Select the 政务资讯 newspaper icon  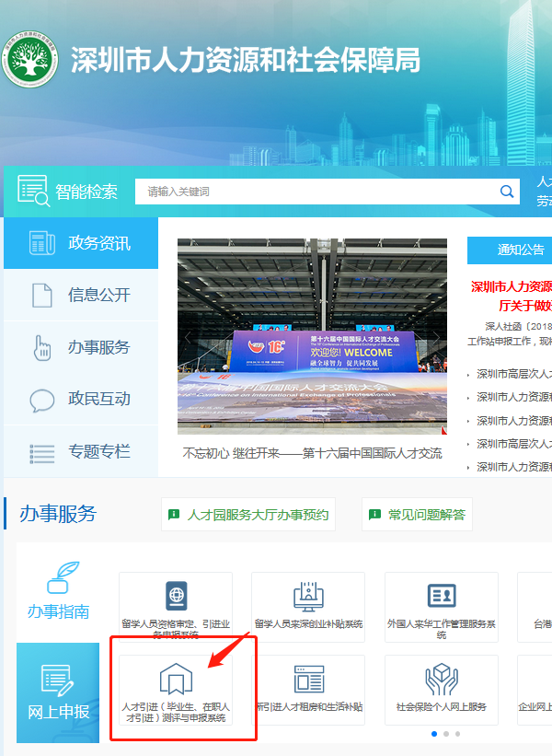42,242
